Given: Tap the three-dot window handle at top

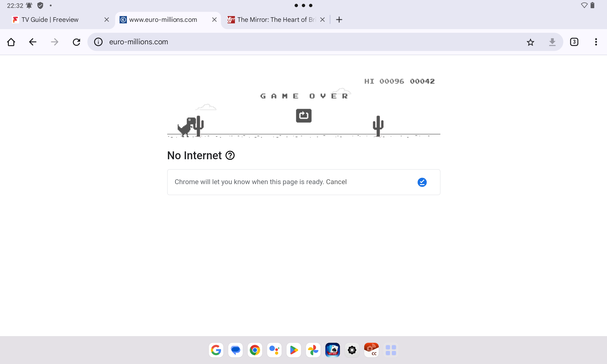Looking at the screenshot, I should [303, 5].
